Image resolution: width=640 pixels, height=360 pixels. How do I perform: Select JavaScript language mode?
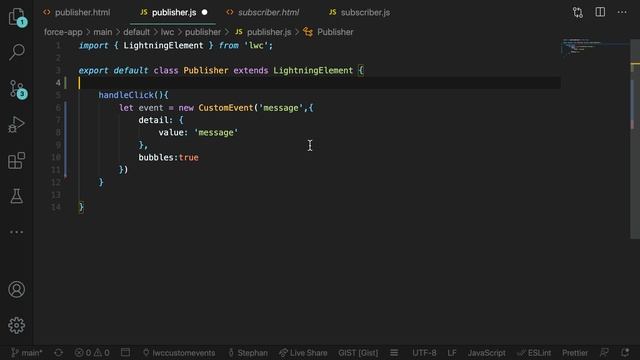[487, 353]
